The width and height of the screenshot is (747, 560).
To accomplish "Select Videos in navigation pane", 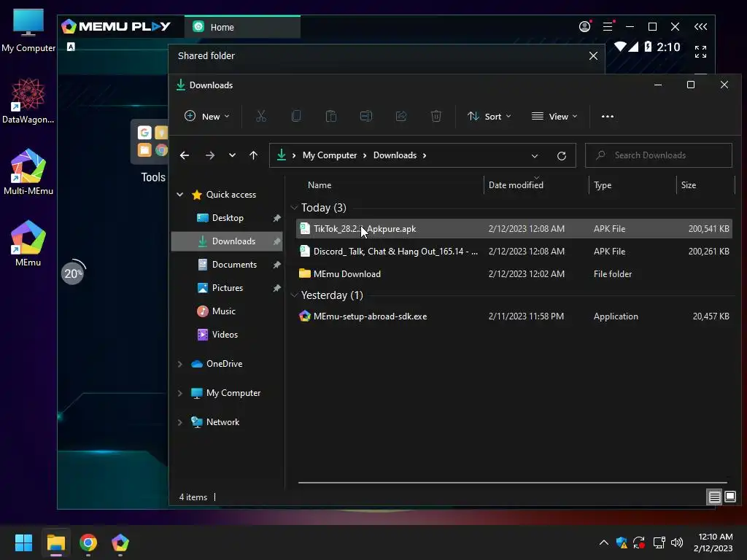I will 227,334.
